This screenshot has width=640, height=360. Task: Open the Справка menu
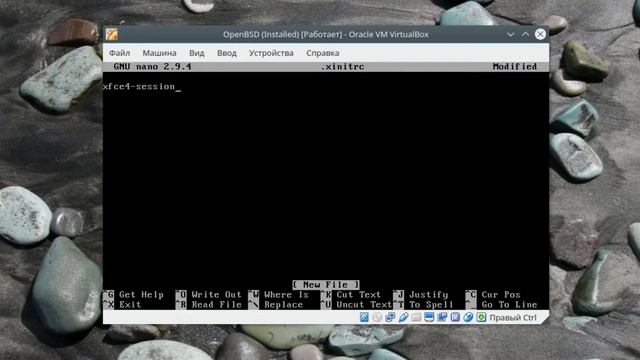[322, 53]
